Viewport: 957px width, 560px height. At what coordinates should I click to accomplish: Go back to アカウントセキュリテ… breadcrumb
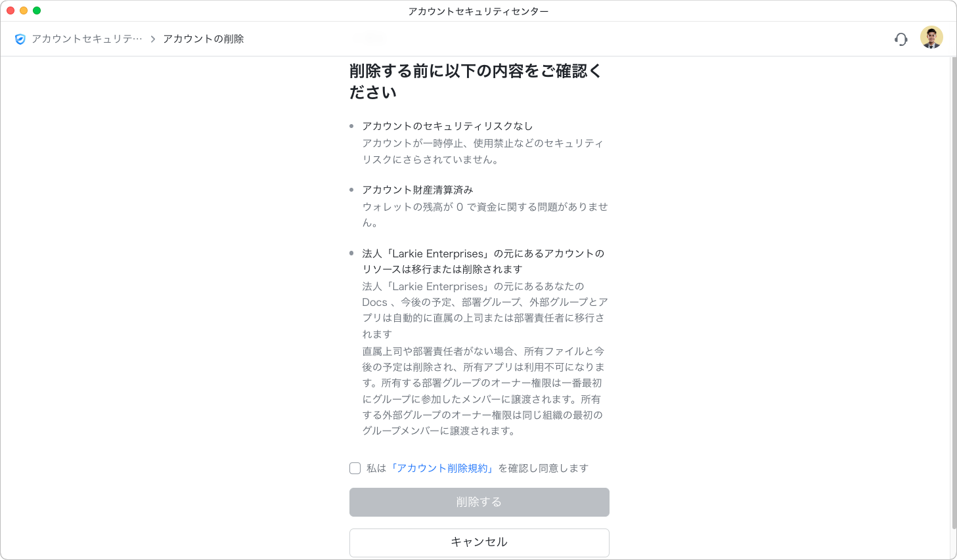tap(87, 39)
